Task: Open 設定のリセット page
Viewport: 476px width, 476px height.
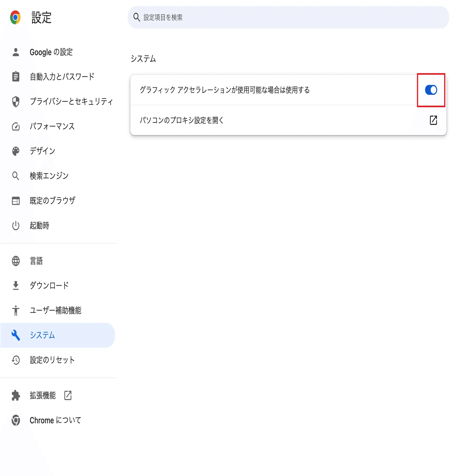Action: pyautogui.click(x=52, y=360)
